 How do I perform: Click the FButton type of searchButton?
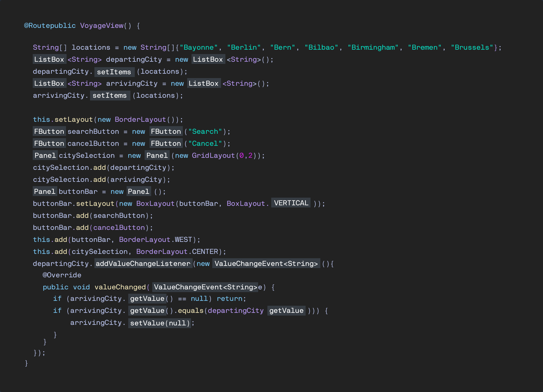(49, 131)
